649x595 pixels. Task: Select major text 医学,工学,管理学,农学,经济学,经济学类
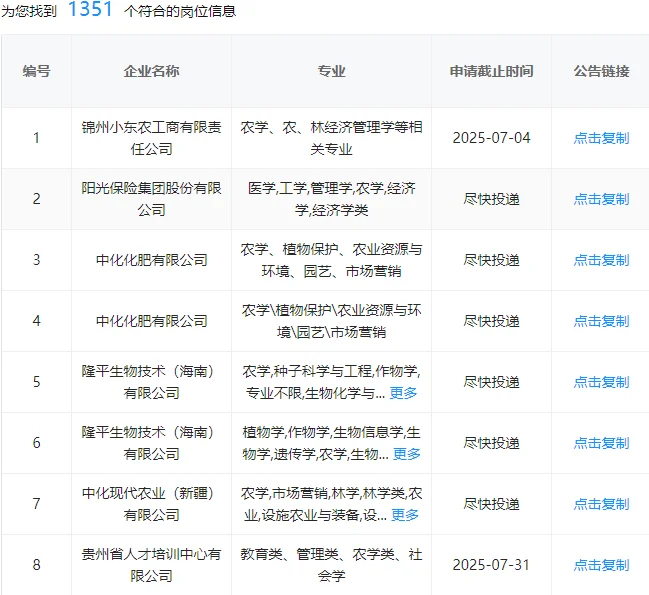click(332, 199)
